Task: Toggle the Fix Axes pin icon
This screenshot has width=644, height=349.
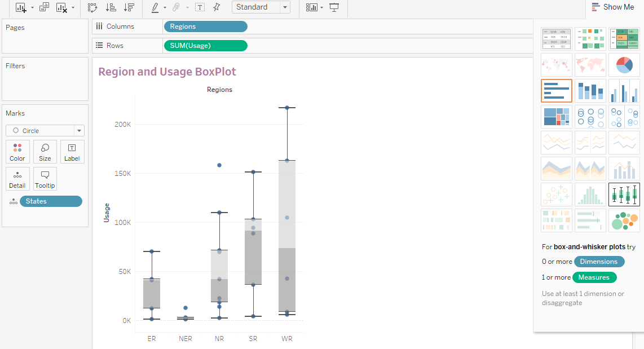Action: coord(217,7)
